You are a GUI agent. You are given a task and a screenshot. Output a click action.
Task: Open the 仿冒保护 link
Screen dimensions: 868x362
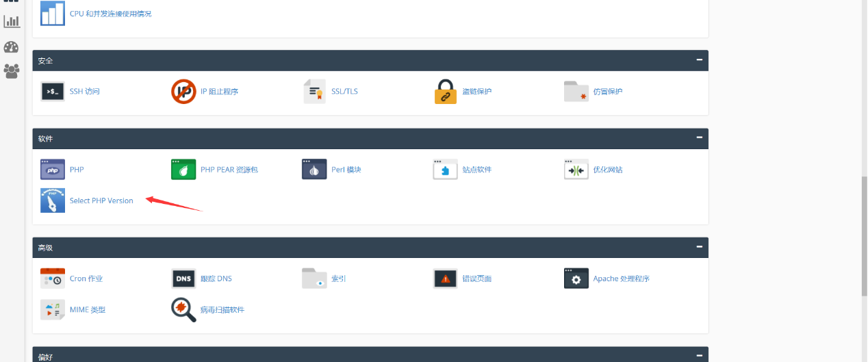coord(608,92)
